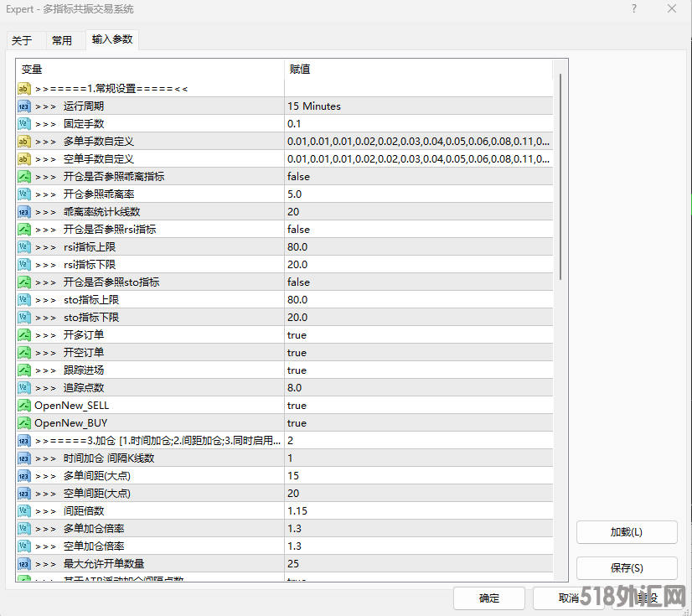Click the integer icon beside 3.加仓 mode row
Viewport: 692px width, 616px height.
click(23, 441)
